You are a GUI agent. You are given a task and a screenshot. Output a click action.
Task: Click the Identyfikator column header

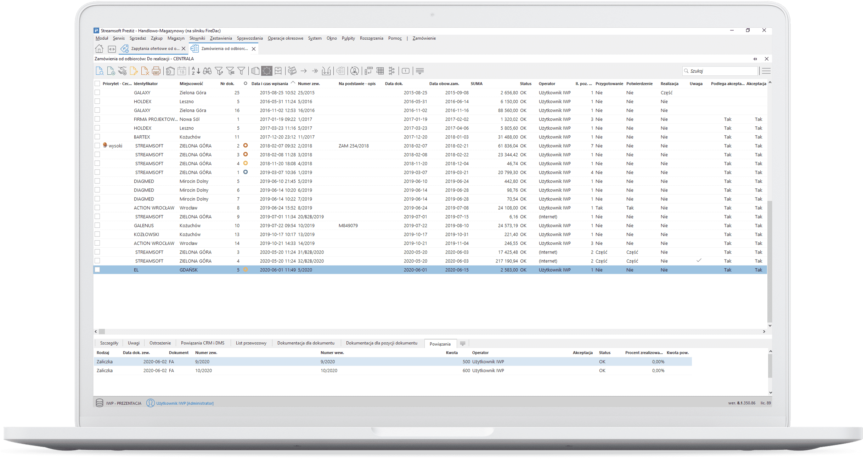coord(146,84)
